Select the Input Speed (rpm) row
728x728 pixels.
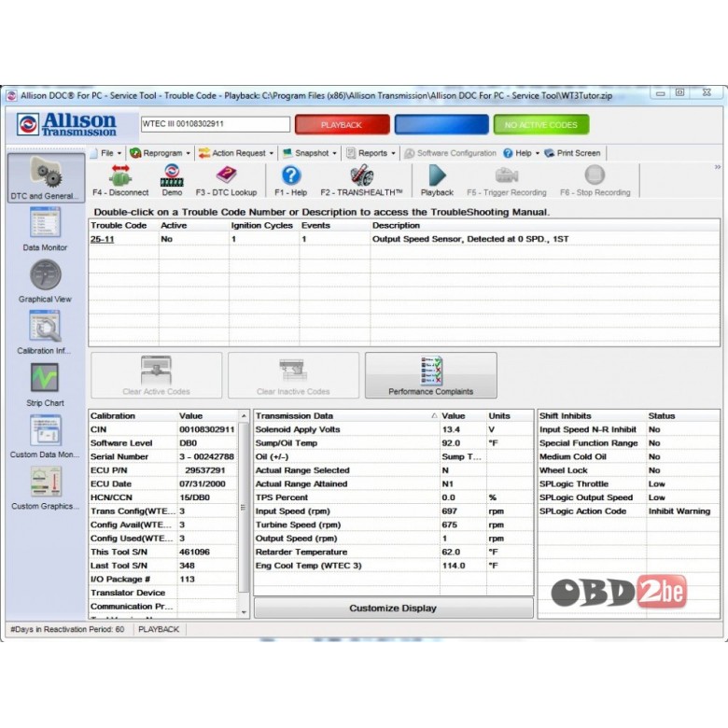pos(393,511)
